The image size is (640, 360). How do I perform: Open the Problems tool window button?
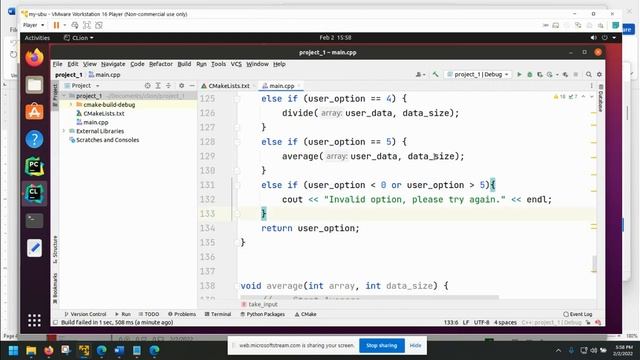(x=182, y=314)
